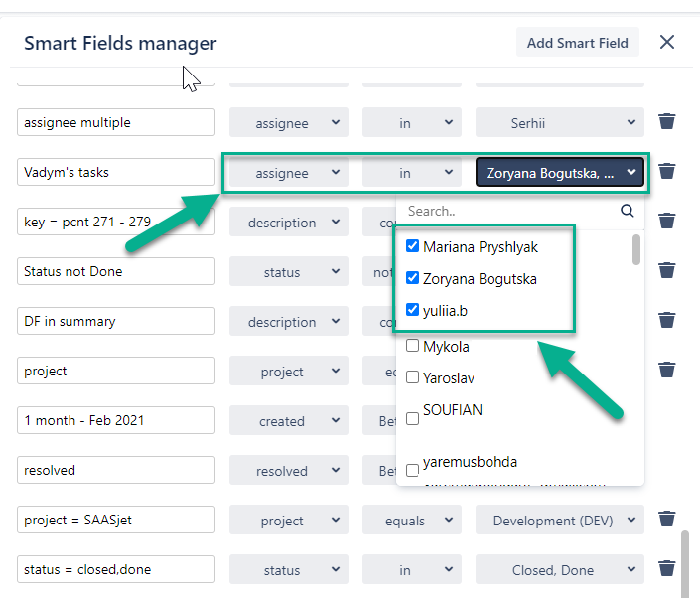Click the Smart Fields manager title
This screenshot has width=700, height=598.
tap(120, 44)
